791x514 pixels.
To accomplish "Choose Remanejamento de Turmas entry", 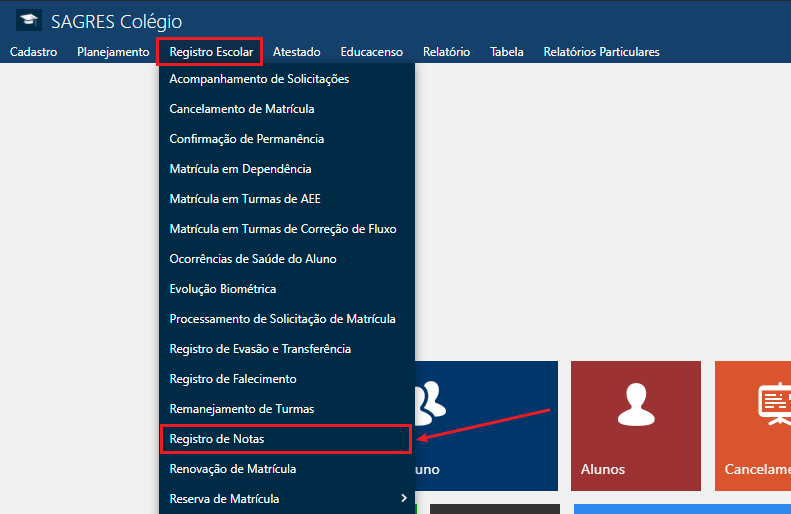I will (242, 409).
